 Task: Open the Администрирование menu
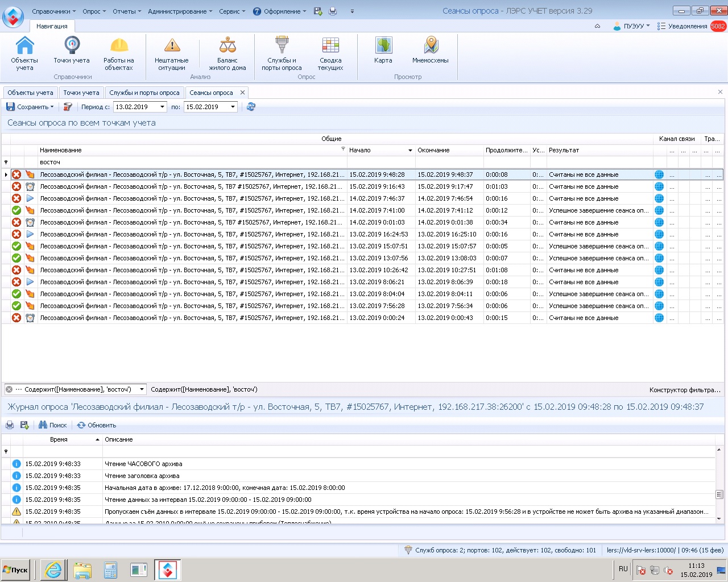point(180,11)
